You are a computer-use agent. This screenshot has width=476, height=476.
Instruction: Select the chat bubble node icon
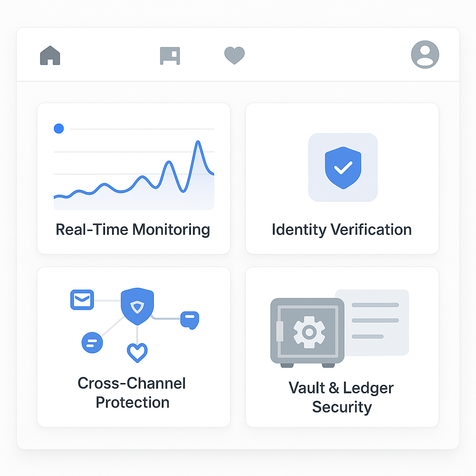[190, 320]
